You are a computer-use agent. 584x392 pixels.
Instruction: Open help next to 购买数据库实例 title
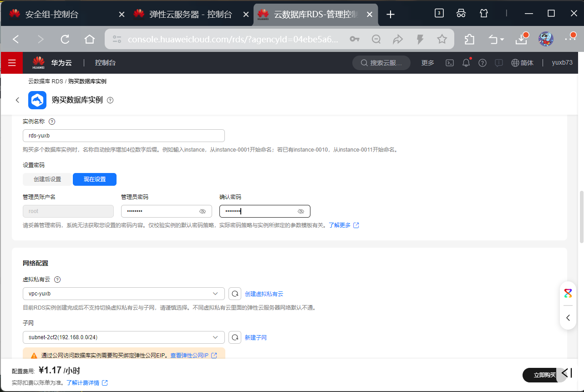(110, 100)
